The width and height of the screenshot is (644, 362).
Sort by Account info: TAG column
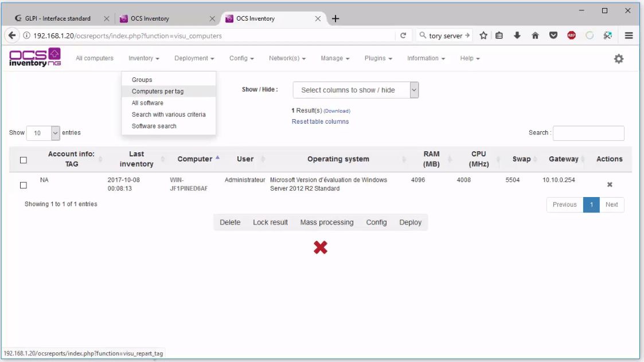pos(71,159)
